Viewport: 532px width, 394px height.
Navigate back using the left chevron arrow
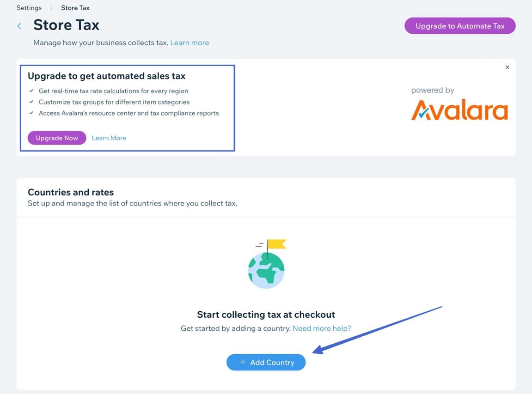pos(19,26)
